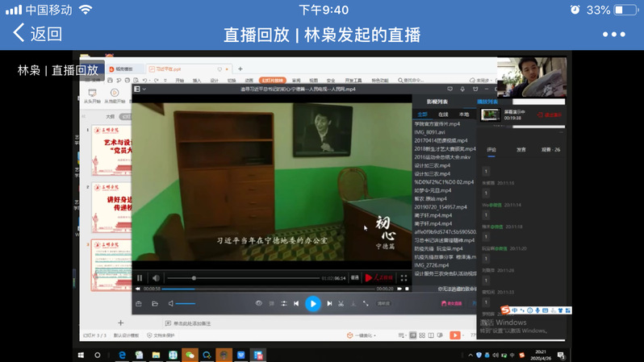Click the player volume speaker icon
The image size is (644, 362).
tap(171, 304)
